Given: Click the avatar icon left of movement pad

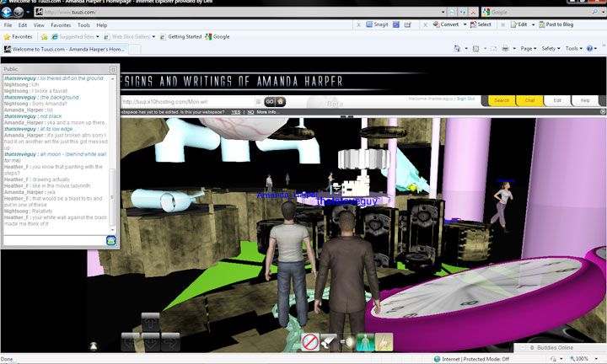Looking at the screenshot, I should (x=94, y=346).
